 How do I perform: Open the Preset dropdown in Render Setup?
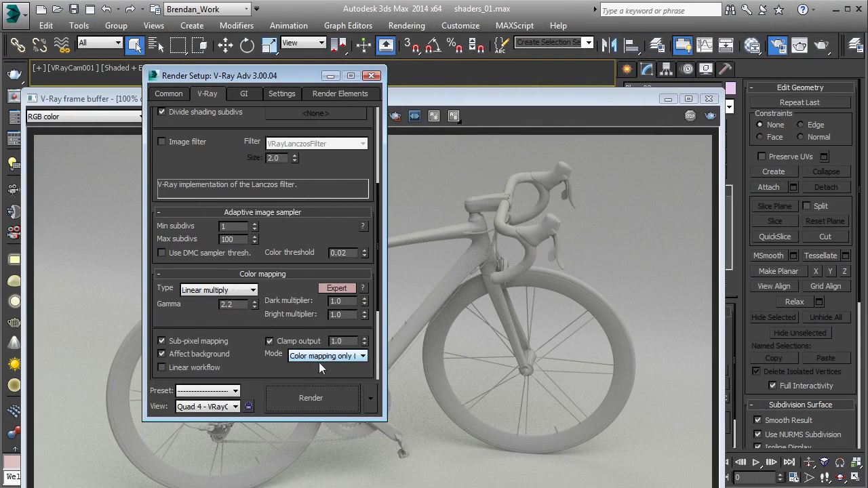click(208, 390)
